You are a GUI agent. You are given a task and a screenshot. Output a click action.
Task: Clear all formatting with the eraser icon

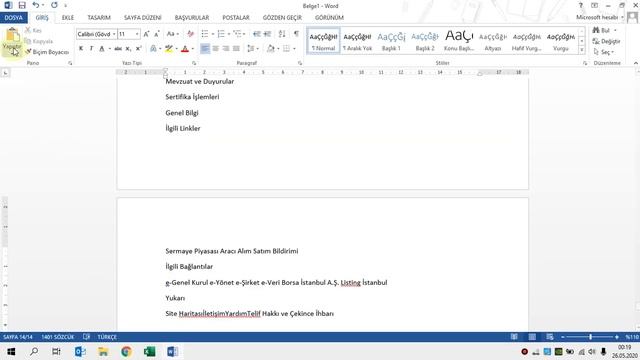click(x=190, y=34)
